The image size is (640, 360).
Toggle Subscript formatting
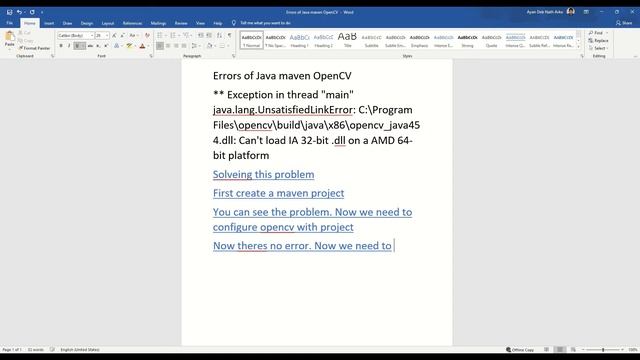(x=98, y=46)
